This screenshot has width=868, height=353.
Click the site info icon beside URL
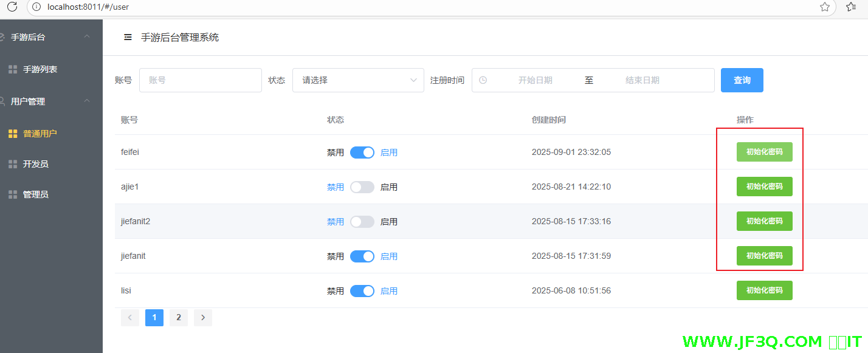click(36, 7)
